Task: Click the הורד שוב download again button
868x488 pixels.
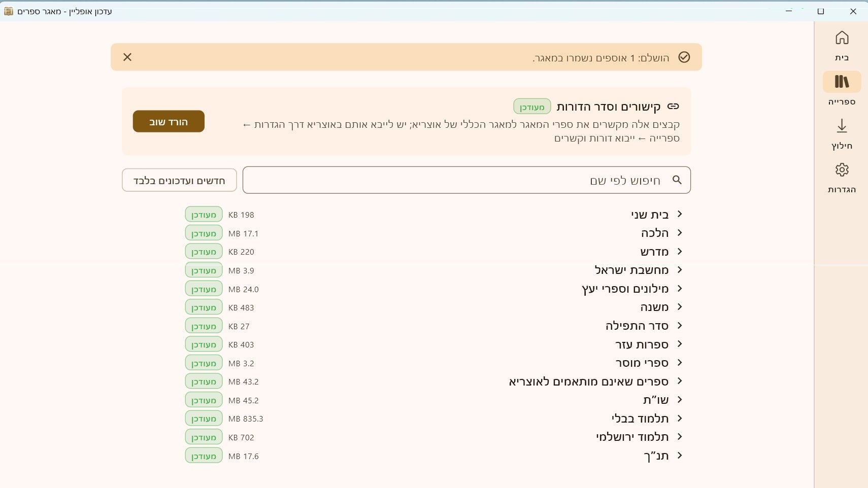Action: [169, 121]
